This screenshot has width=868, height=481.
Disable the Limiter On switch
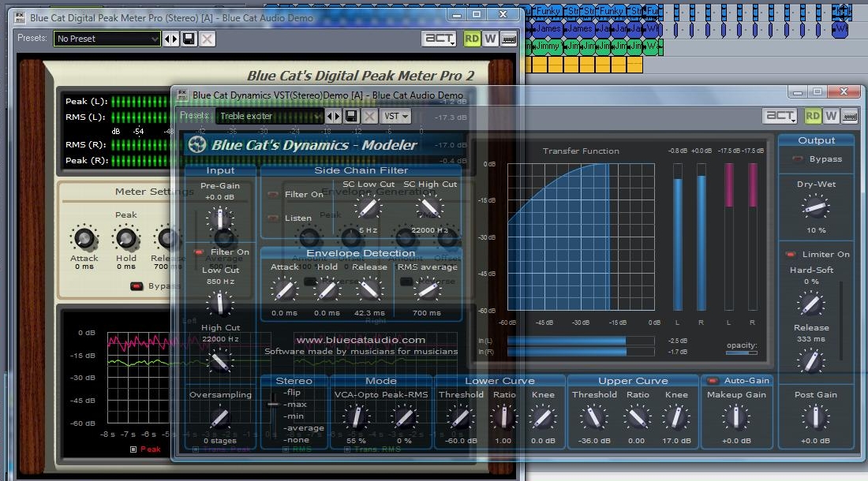[x=790, y=255]
